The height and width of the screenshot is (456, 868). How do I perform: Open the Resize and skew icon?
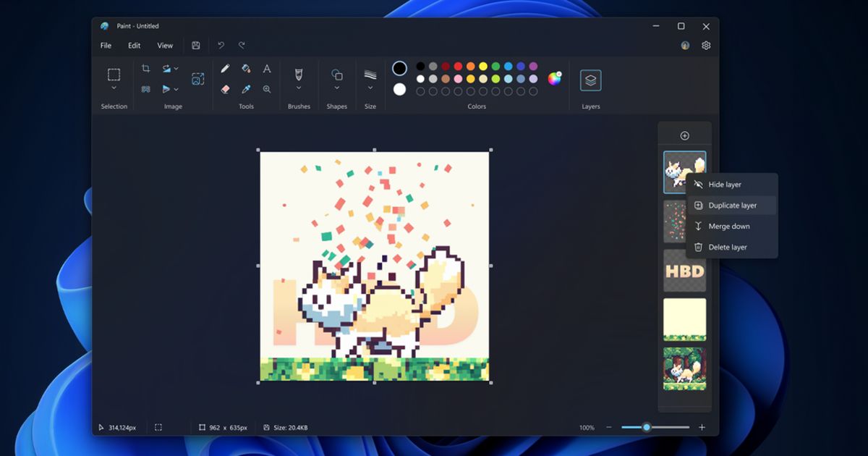tap(197, 79)
